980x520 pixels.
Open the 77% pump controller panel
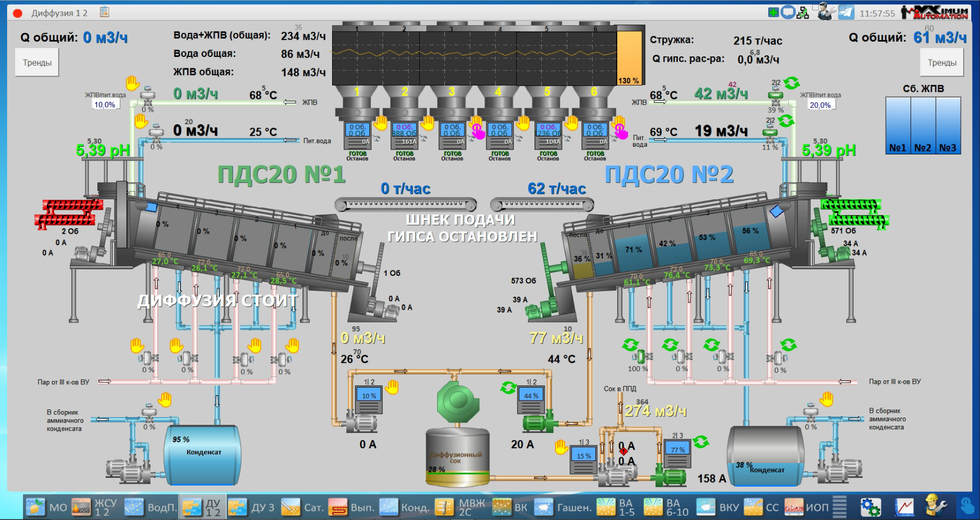[x=677, y=454]
